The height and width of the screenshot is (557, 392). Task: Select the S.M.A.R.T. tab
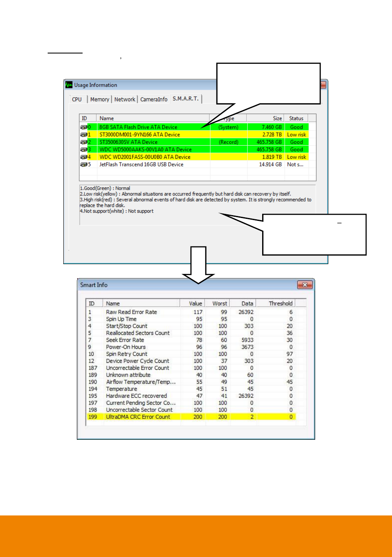click(x=186, y=99)
